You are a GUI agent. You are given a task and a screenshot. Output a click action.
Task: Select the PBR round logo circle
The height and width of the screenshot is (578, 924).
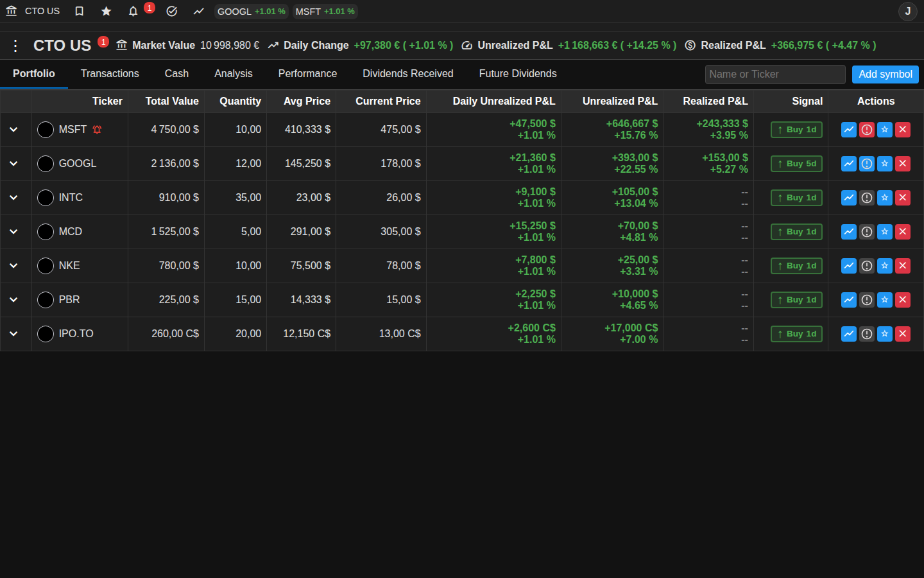click(46, 300)
